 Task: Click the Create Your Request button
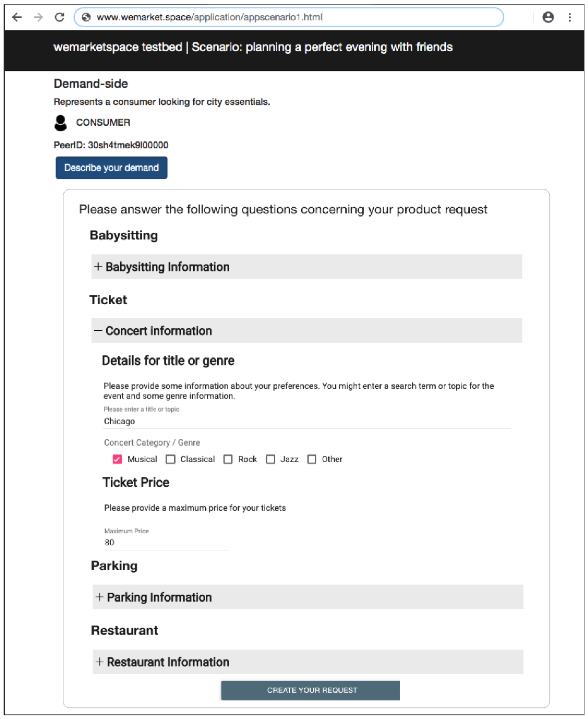point(310,690)
